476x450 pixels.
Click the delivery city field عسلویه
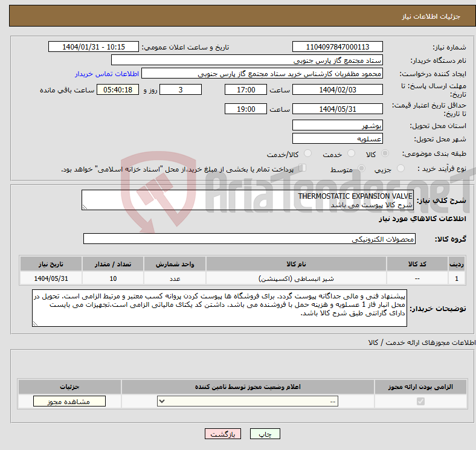pyautogui.click(x=337, y=138)
